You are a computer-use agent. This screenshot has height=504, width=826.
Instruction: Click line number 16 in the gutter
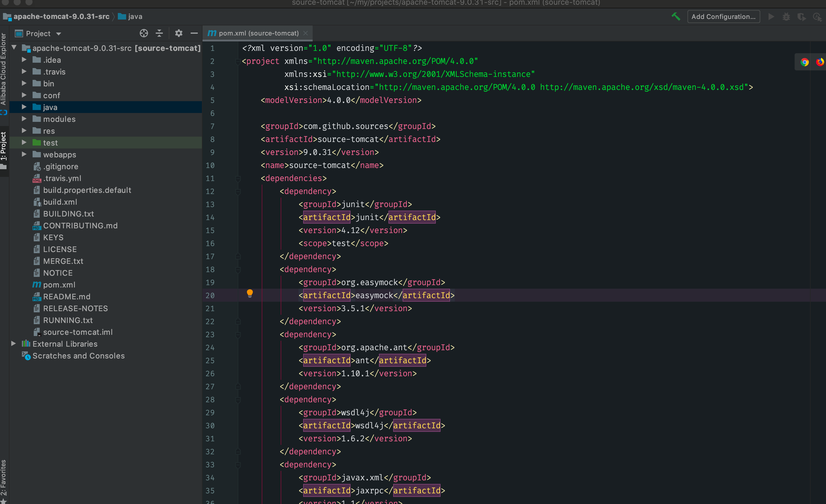coord(210,243)
